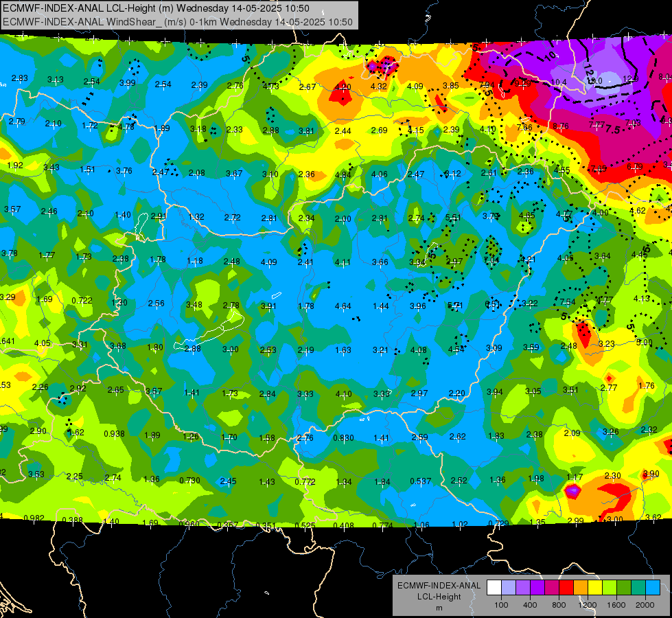Click the legend tick label 1200
672x618 pixels.
click(588, 605)
